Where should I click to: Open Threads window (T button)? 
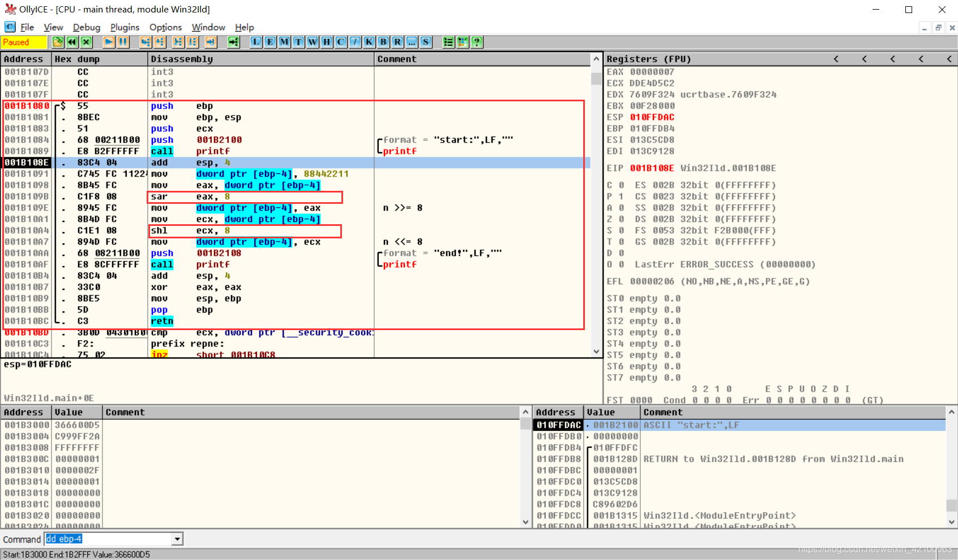pyautogui.click(x=298, y=42)
